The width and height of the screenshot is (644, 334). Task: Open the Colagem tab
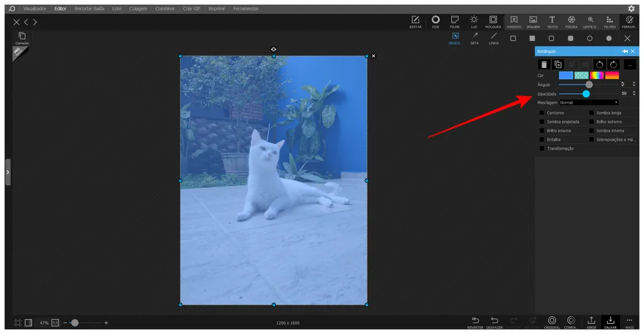pyautogui.click(x=138, y=9)
